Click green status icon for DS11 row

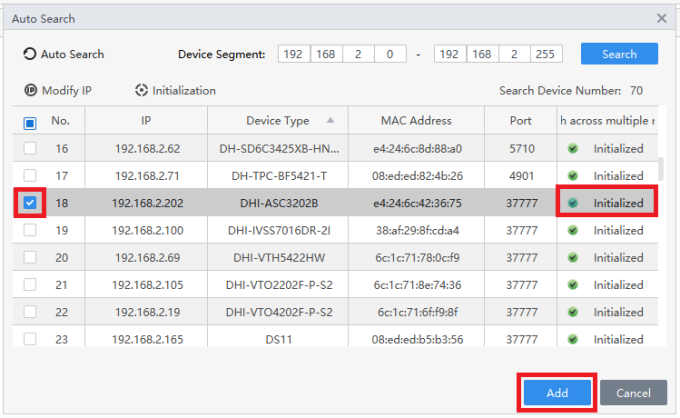572,339
